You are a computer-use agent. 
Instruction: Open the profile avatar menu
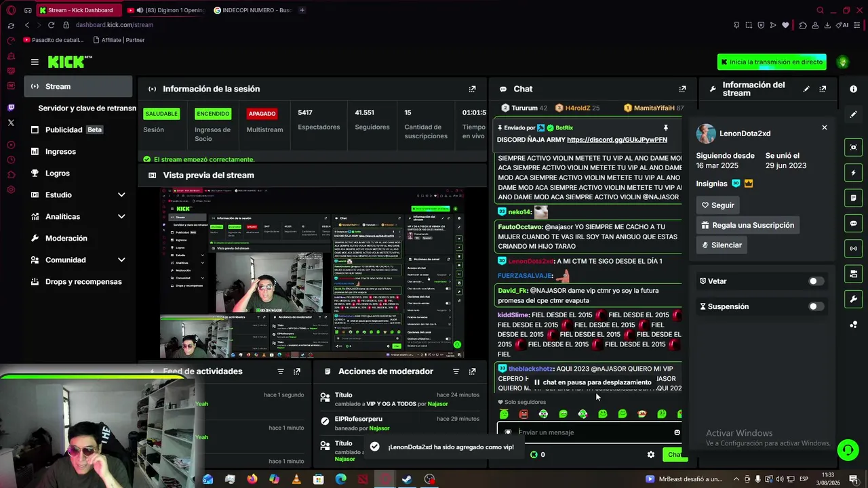pos(843,62)
